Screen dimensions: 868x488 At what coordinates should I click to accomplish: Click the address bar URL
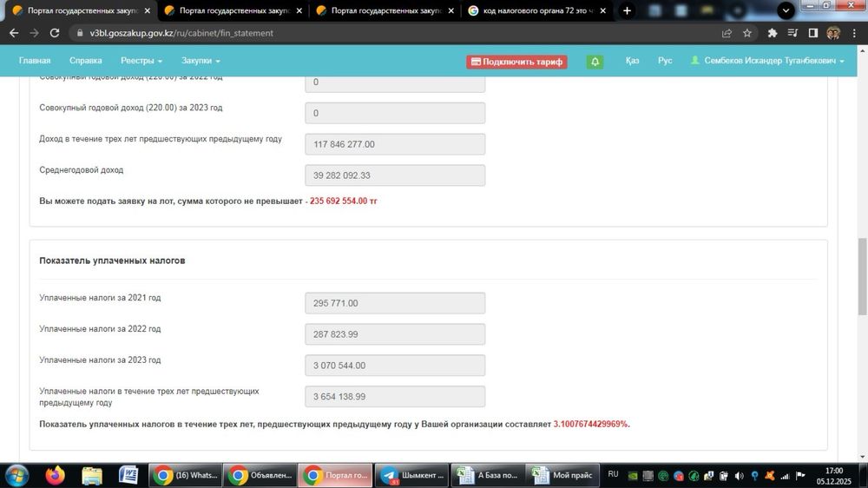[x=181, y=33]
